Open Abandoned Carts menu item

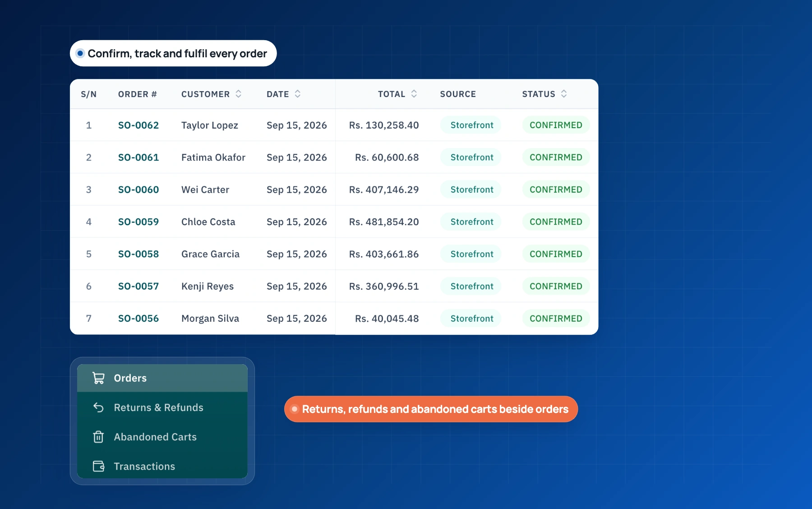tap(162, 437)
